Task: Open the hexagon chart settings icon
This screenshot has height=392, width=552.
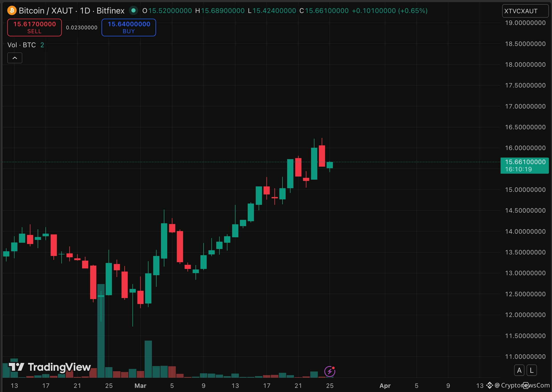Action: click(x=526, y=385)
